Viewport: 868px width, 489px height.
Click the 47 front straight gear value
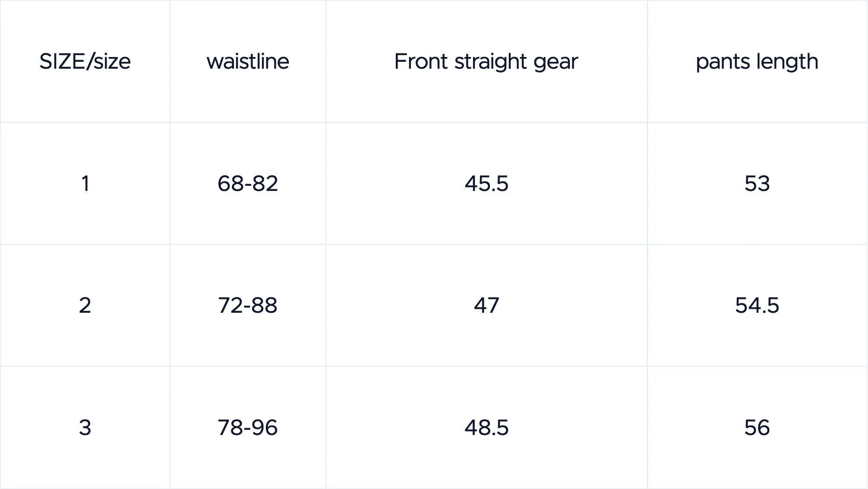[486, 305]
